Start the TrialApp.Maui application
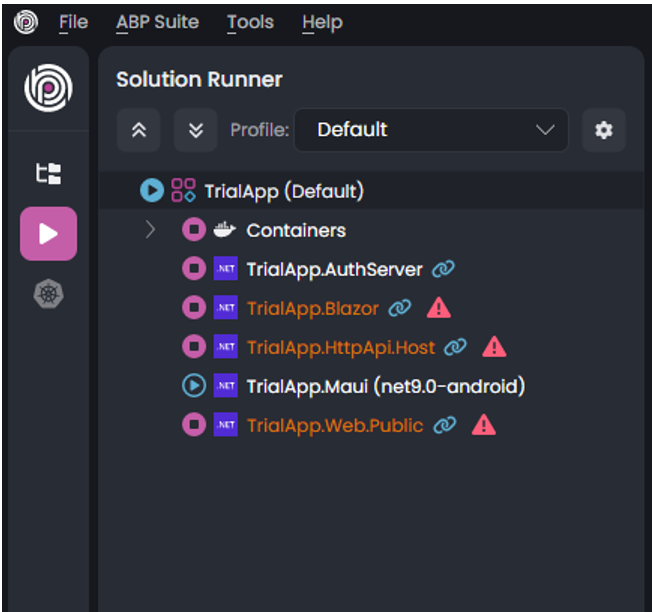Image resolution: width=652 pixels, height=612 pixels. 193,386
